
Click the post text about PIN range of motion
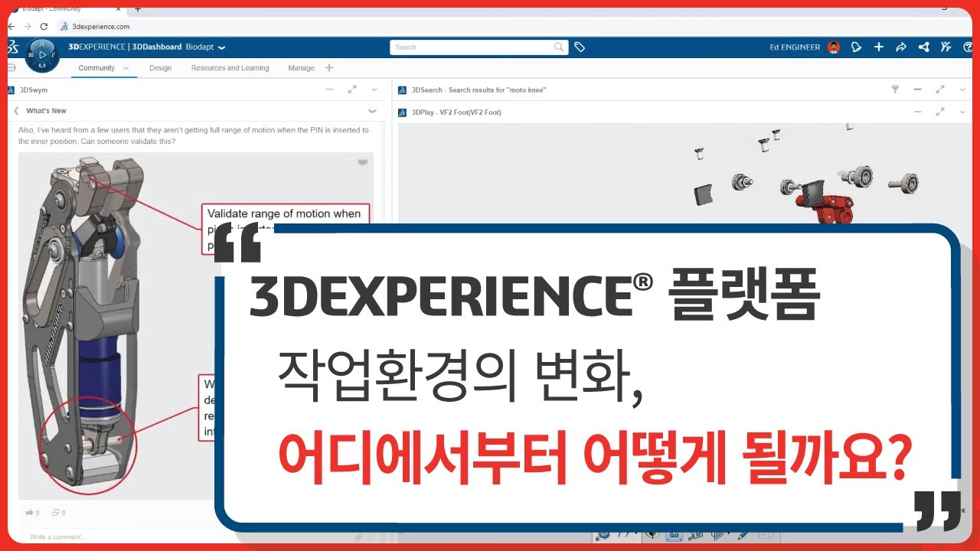click(194, 135)
